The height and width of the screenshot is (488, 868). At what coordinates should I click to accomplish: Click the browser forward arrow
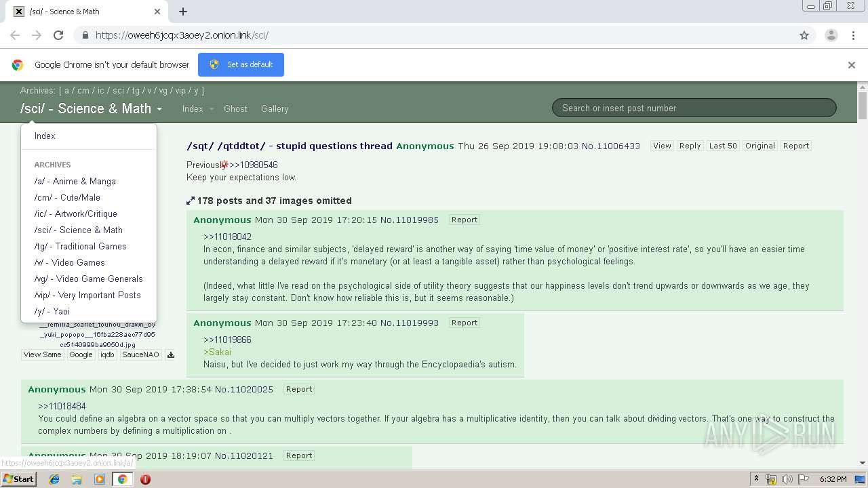pos(37,35)
